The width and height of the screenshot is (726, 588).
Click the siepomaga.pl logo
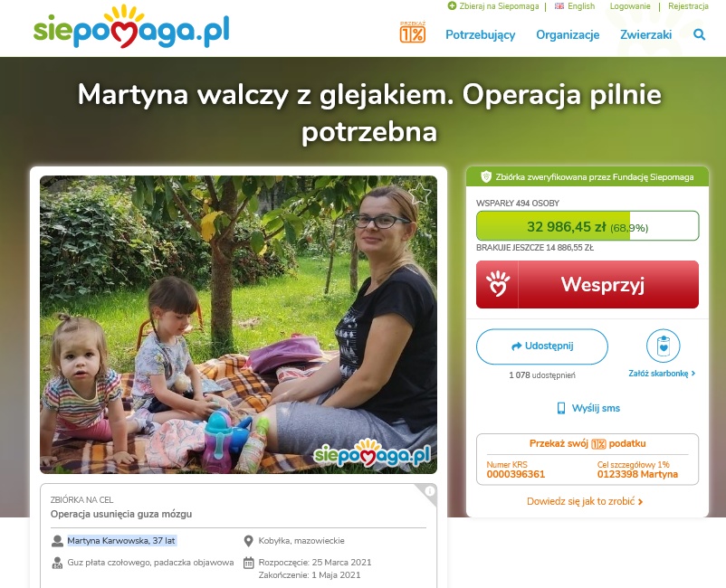pos(131,27)
